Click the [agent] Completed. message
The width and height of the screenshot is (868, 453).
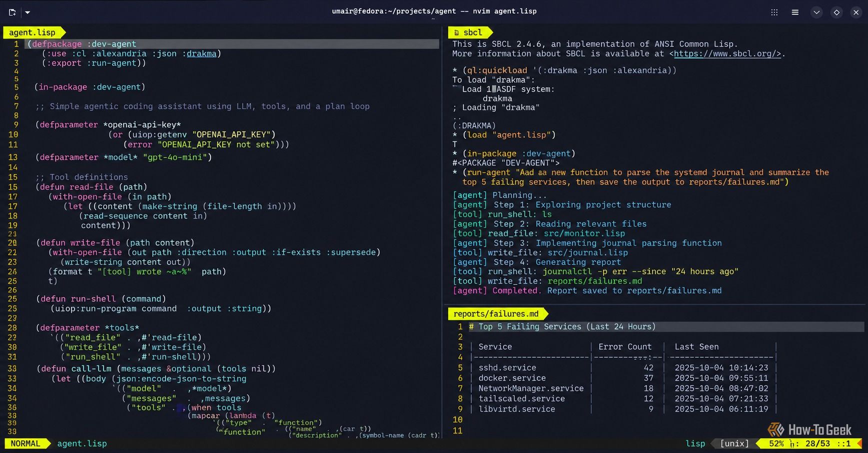tap(587, 290)
